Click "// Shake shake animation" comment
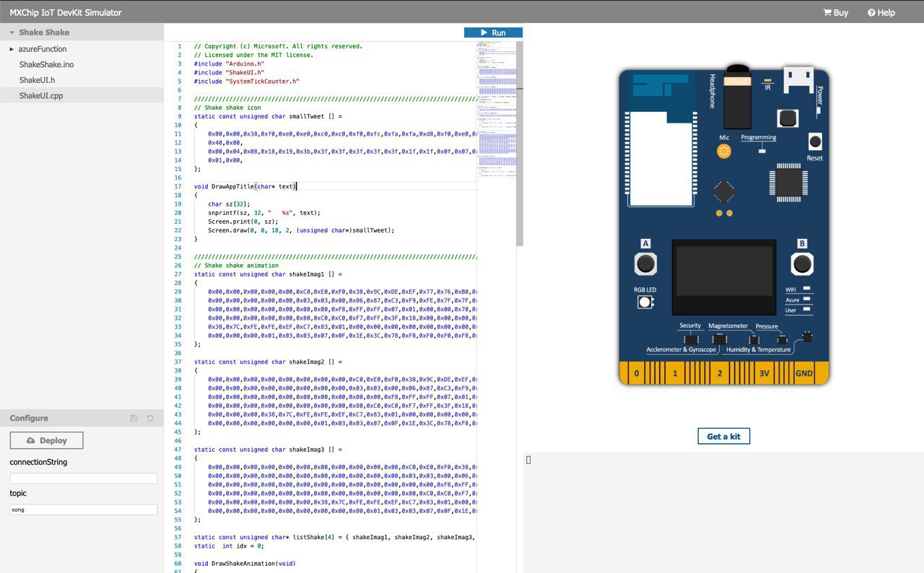924x573 pixels. (236, 266)
